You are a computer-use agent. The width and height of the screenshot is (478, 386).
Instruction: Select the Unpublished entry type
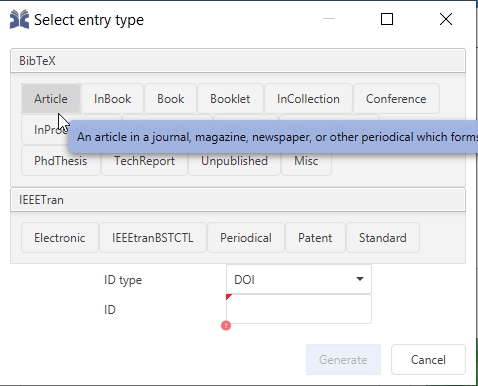pyautogui.click(x=234, y=161)
